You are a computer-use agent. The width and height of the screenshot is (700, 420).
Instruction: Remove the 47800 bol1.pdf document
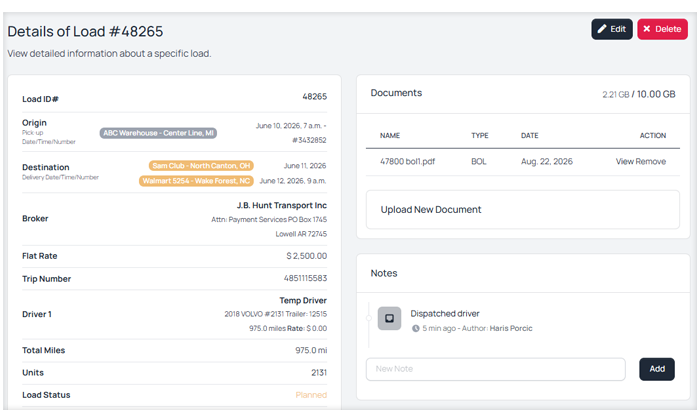coord(650,162)
